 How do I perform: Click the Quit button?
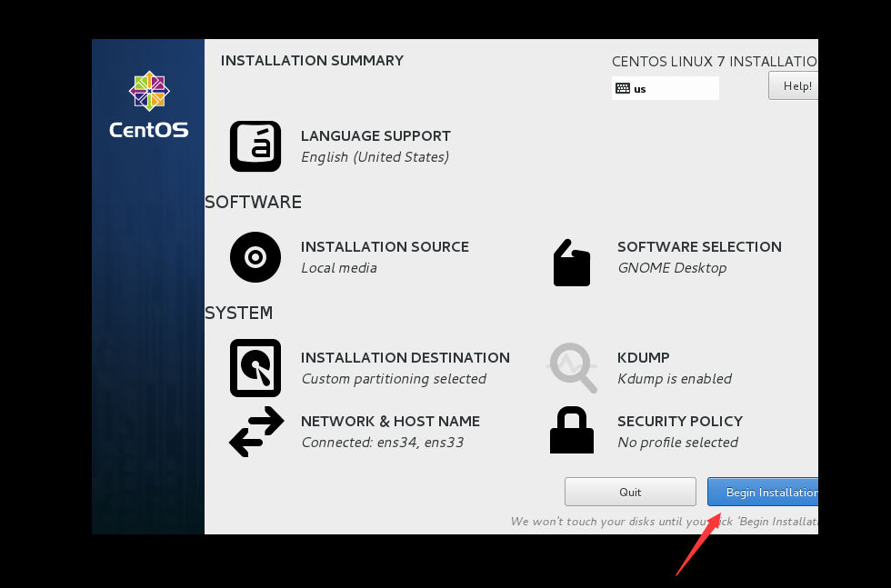coord(630,492)
